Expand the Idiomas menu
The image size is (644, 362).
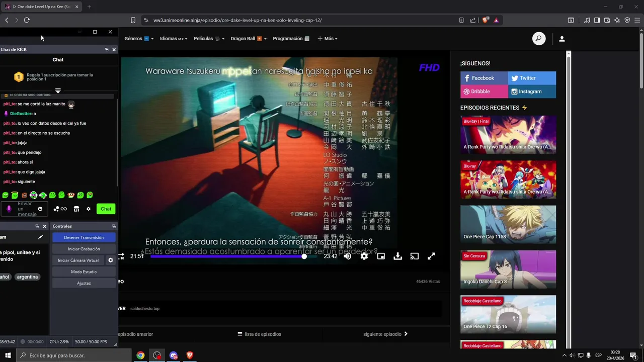pos(174,39)
